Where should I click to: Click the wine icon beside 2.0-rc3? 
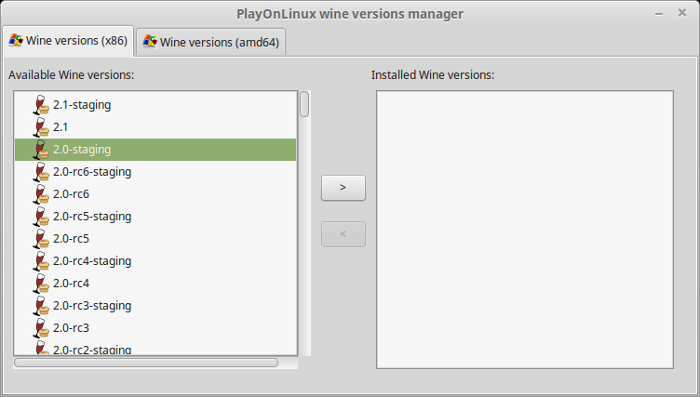point(41,328)
